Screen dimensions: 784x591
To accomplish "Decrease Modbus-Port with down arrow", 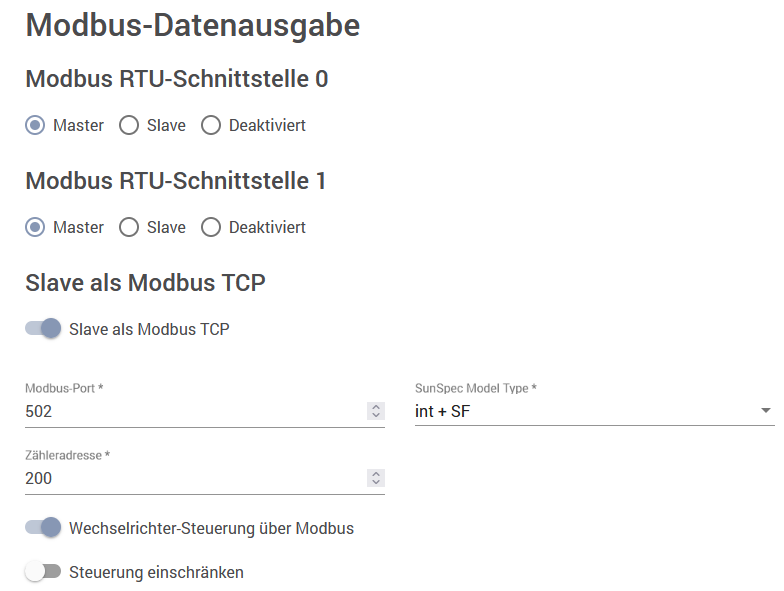I will pos(376,415).
